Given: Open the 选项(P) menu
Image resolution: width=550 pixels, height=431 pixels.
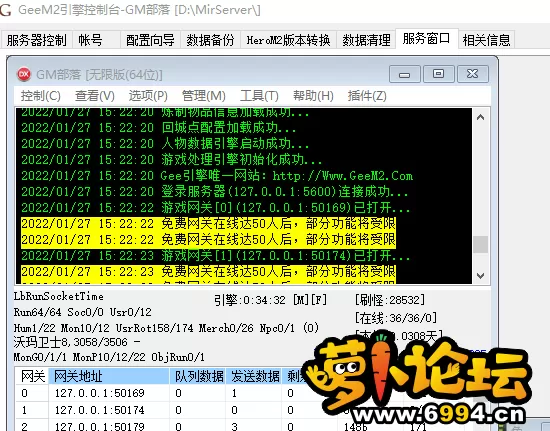Looking at the screenshot, I should [x=148, y=96].
